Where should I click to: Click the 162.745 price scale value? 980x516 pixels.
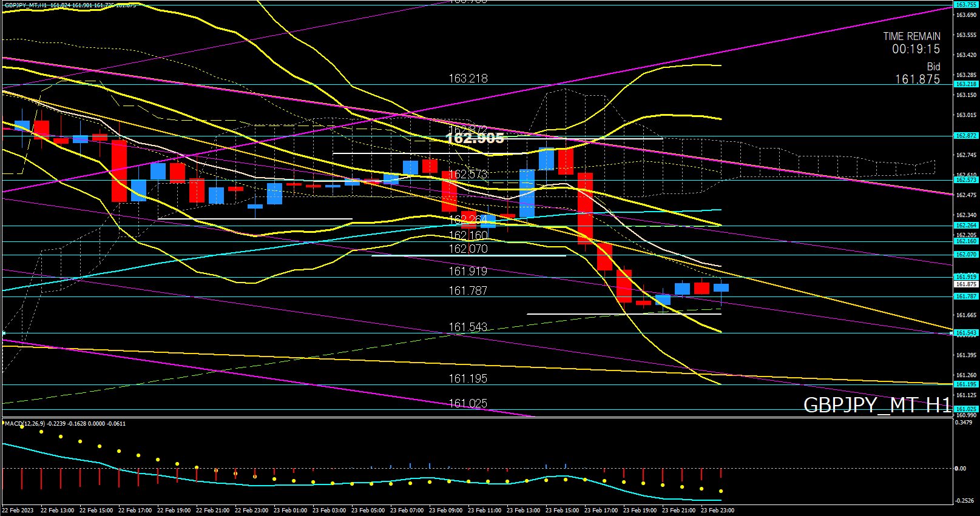[x=966, y=155]
